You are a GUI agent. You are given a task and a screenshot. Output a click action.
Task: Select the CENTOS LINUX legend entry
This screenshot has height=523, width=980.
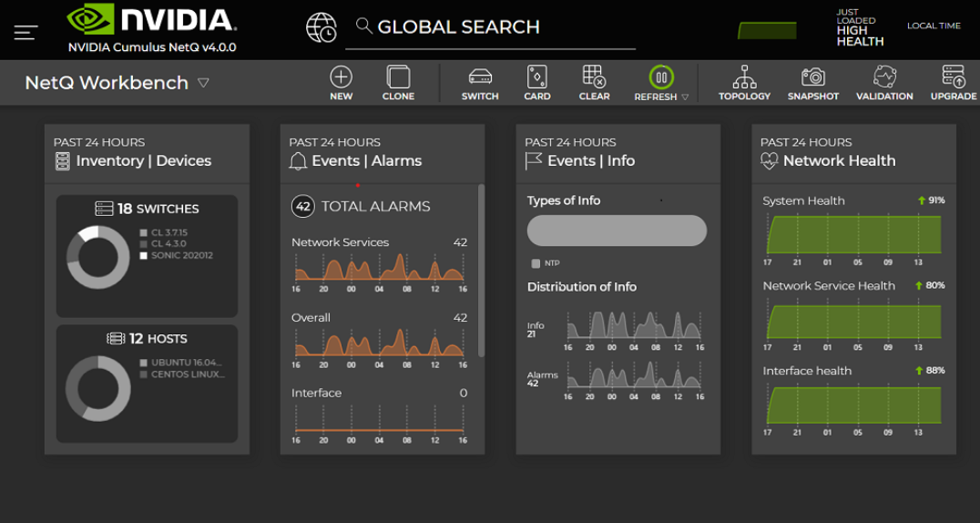[182, 374]
